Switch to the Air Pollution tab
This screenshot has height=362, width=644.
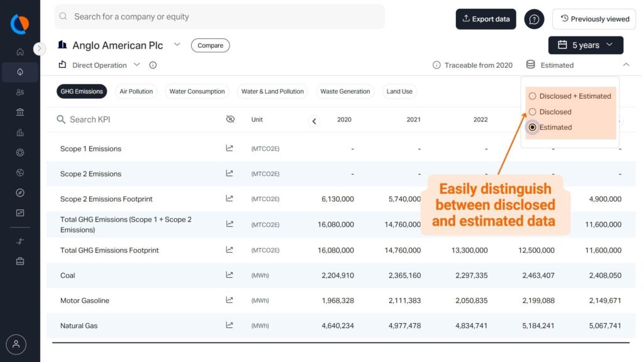tap(136, 92)
